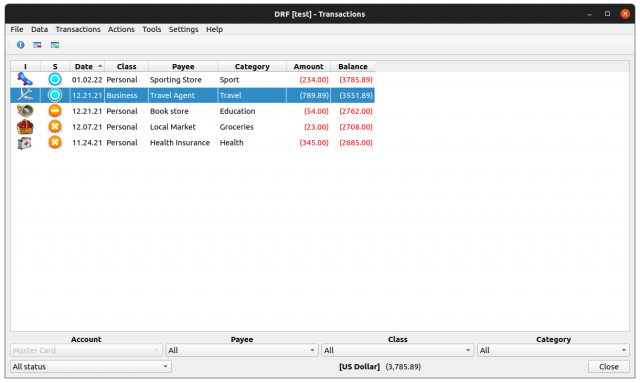Sort by the Category column header

tap(252, 67)
